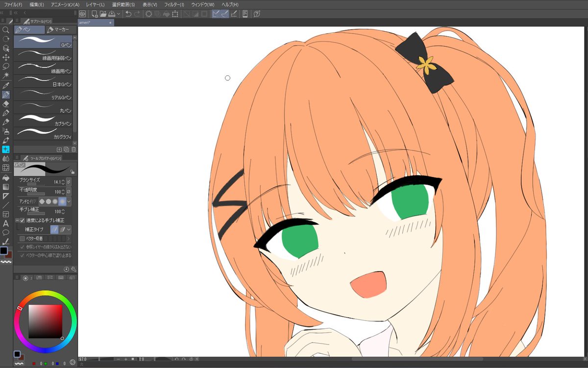Select the Text tool
The height and width of the screenshot is (368, 588).
pos(6,223)
